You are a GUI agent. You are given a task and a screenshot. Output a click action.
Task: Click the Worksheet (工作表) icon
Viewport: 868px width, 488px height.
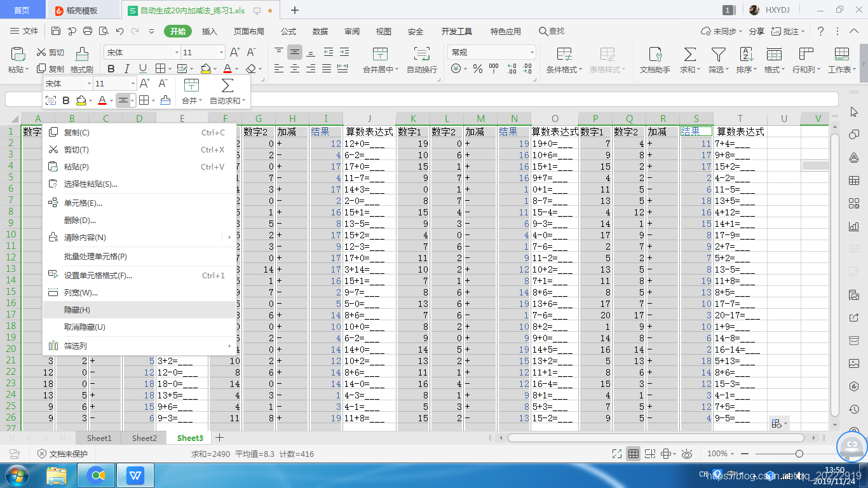pos(842,54)
